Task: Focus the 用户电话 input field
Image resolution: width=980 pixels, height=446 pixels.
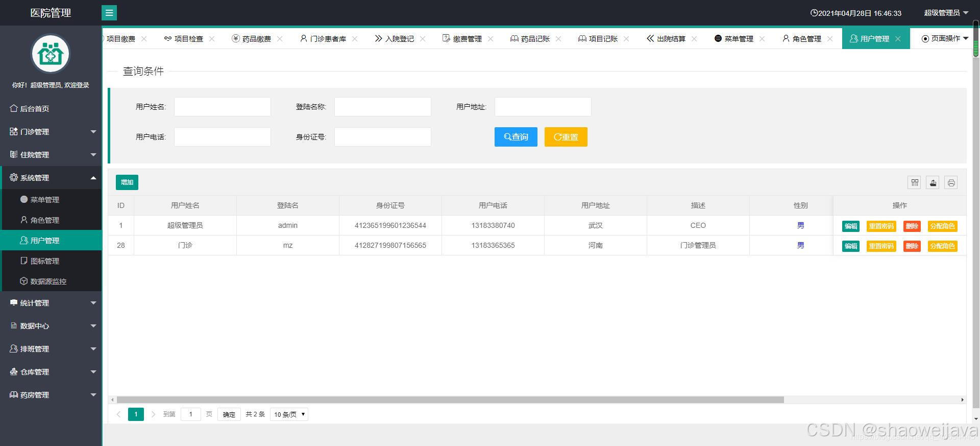Action: coord(223,137)
